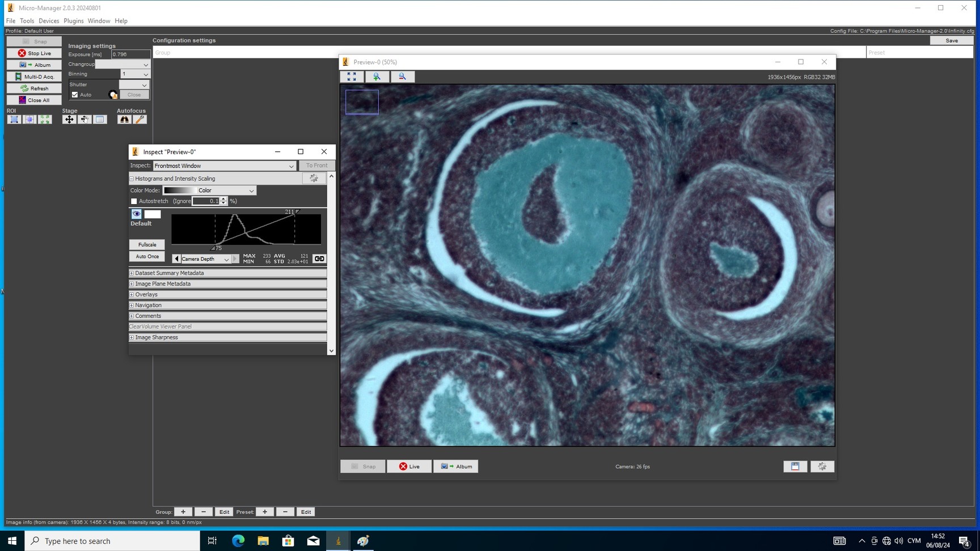Click the autofocus binoculars icon
The image size is (980, 551).
coord(124,120)
